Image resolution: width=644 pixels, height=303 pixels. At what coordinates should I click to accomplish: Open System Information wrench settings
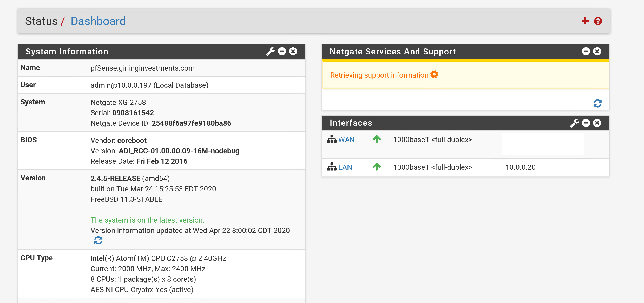tap(270, 52)
